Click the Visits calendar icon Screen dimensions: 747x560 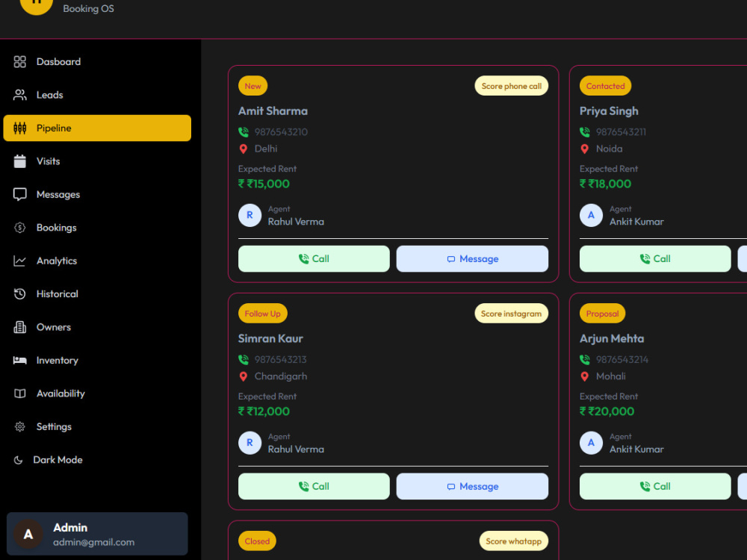tap(19, 161)
